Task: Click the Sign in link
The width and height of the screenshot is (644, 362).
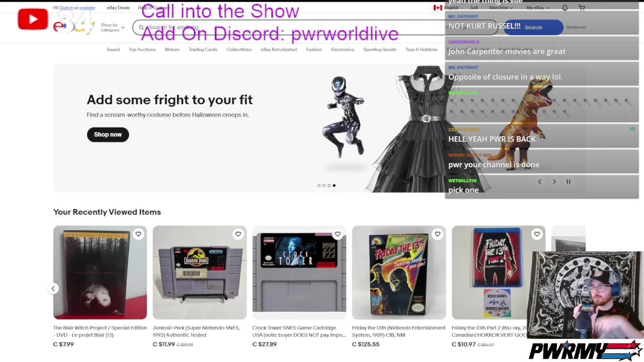Action: tap(66, 8)
